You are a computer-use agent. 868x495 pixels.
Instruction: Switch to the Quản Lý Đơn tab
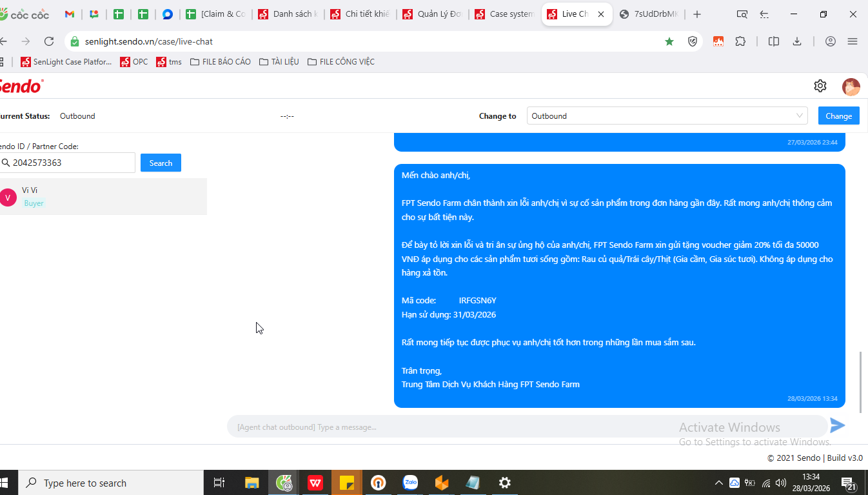pos(433,14)
